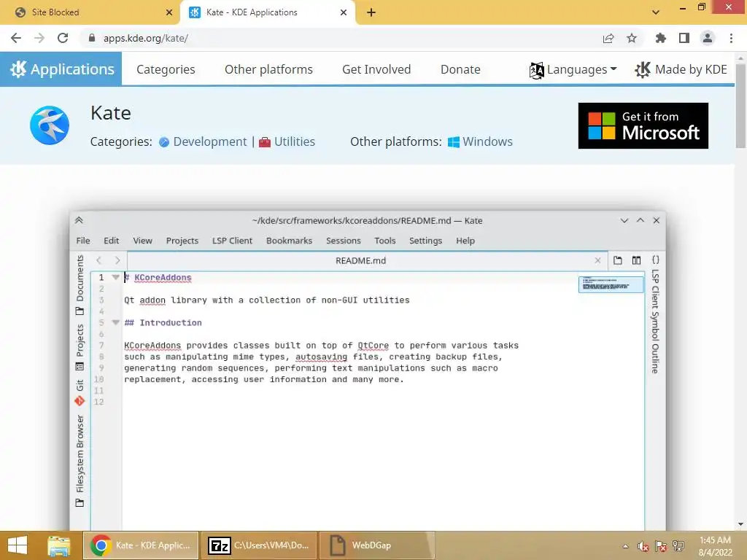This screenshot has width=747, height=560.
Task: Open Filesystem Browser side panel in Kate
Action: (80, 461)
